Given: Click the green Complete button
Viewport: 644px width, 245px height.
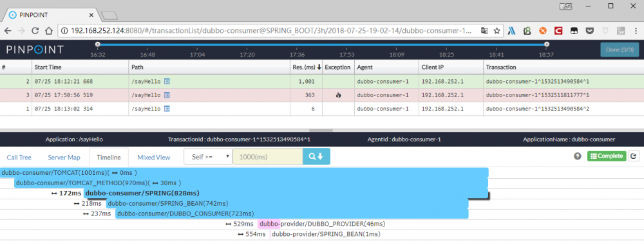Looking at the screenshot, I should coord(607,156).
